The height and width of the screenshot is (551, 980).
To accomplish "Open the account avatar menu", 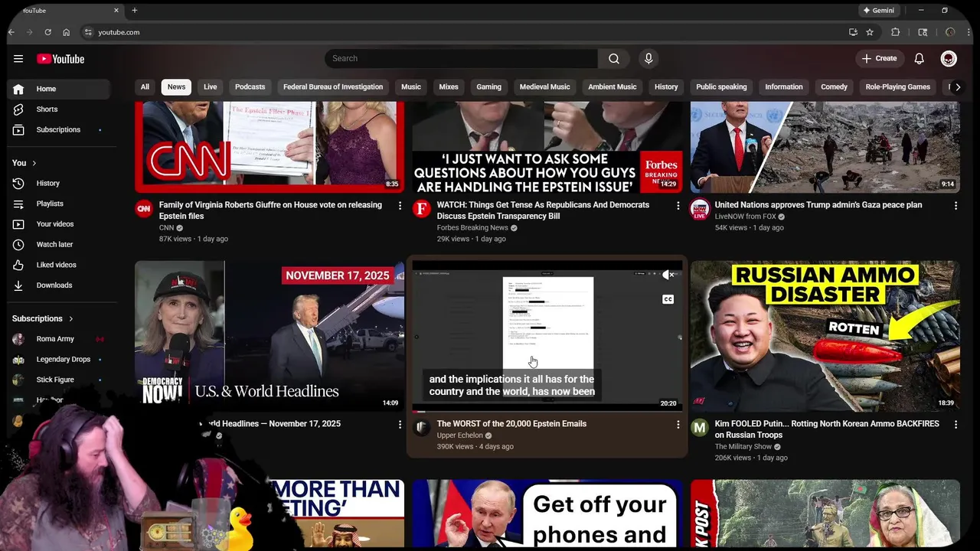I will click(x=949, y=59).
